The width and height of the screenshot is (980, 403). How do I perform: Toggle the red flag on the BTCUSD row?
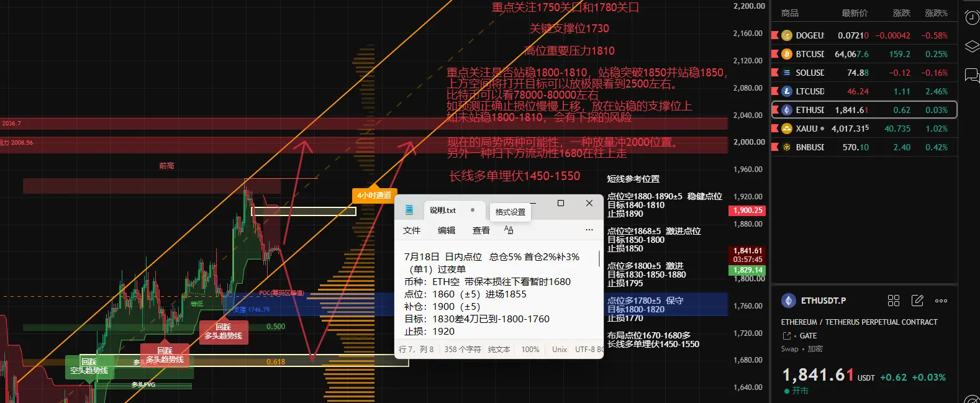(x=775, y=54)
